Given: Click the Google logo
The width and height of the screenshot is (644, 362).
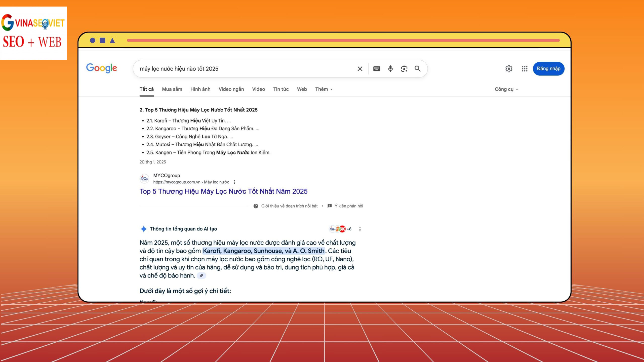Looking at the screenshot, I should [102, 68].
